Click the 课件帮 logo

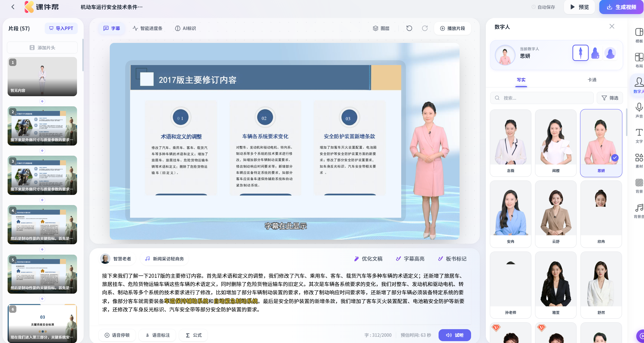(42, 7)
